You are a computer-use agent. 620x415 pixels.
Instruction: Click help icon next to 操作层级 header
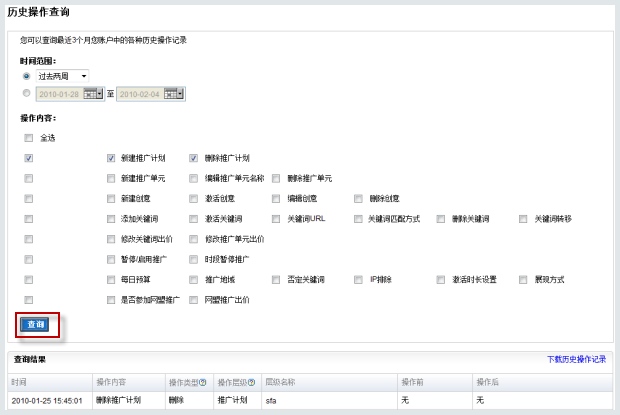click(250, 382)
